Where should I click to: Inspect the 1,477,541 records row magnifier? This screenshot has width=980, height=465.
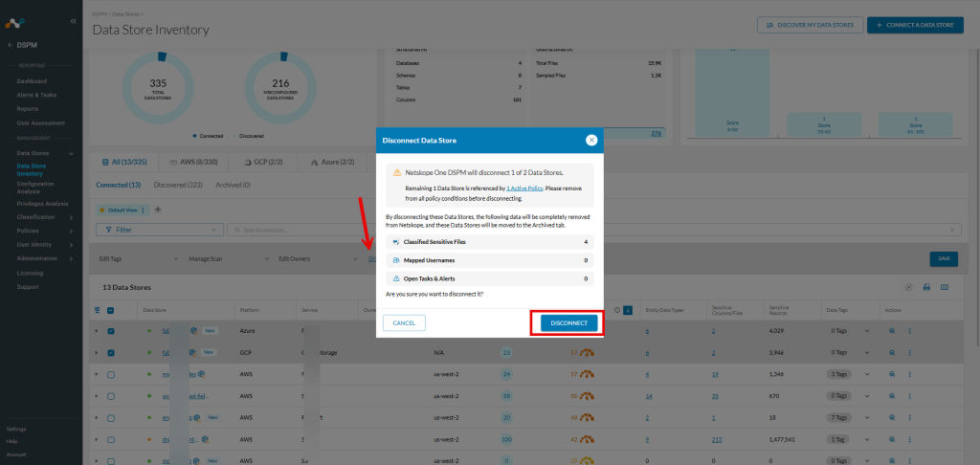coord(893,439)
